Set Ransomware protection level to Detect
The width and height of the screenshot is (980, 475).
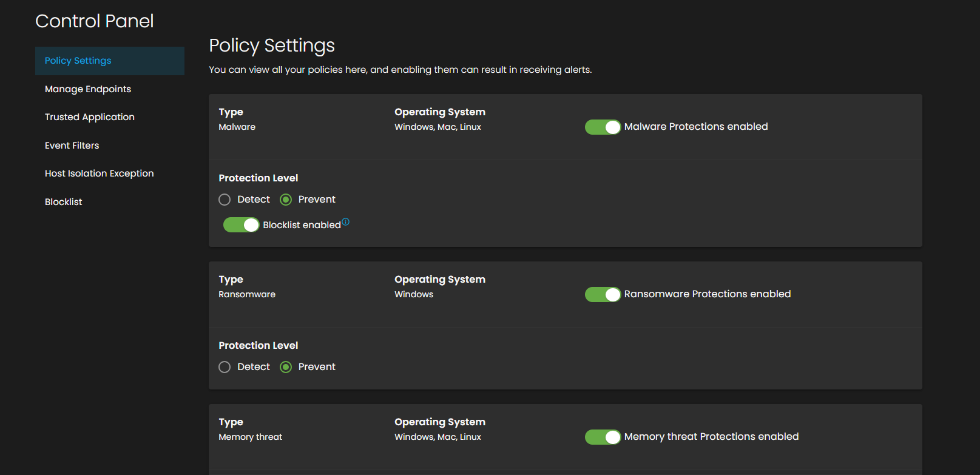click(225, 367)
